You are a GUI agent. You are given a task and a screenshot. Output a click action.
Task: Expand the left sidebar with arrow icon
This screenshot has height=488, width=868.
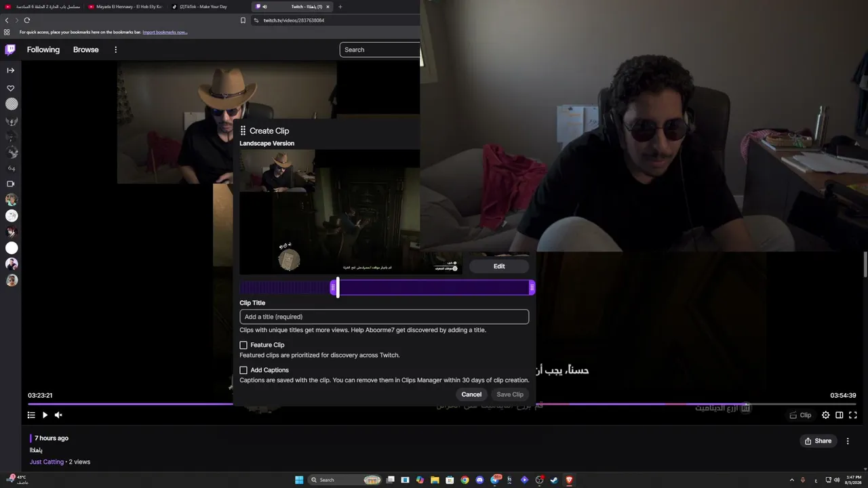[11, 70]
